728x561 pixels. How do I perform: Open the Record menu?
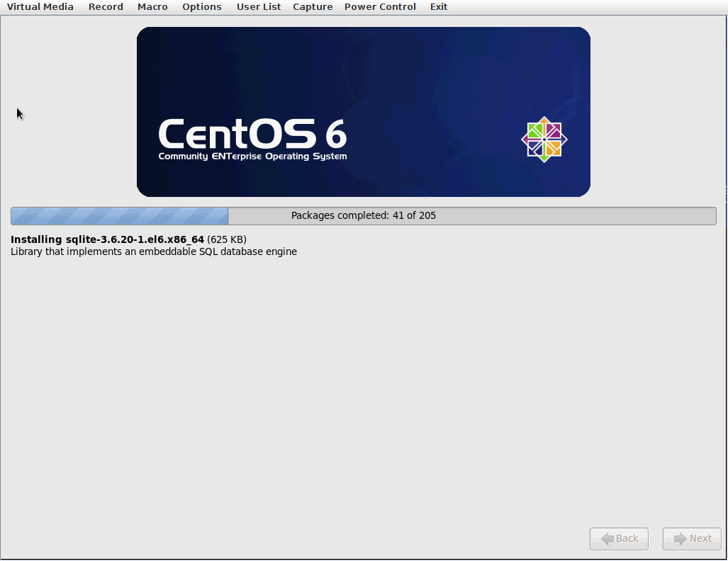[x=106, y=7]
